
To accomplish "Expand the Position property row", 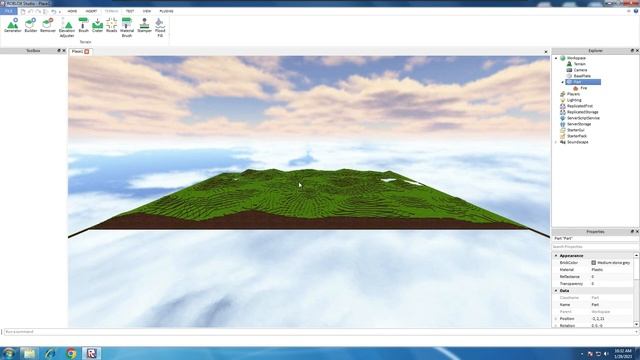I will click(556, 319).
